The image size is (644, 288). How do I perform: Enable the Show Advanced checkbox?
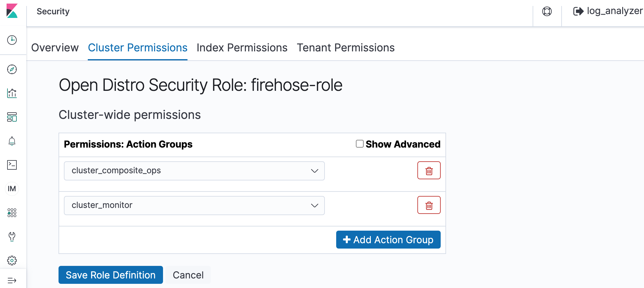coord(360,144)
